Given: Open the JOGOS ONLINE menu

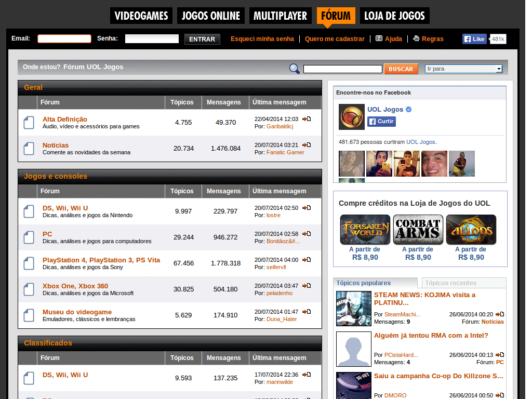Looking at the screenshot, I should (x=211, y=16).
